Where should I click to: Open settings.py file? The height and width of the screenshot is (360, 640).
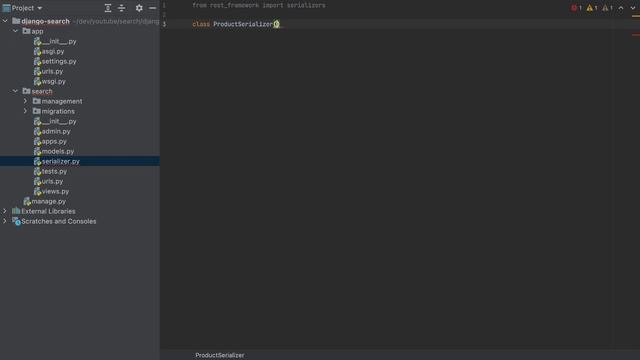point(59,61)
